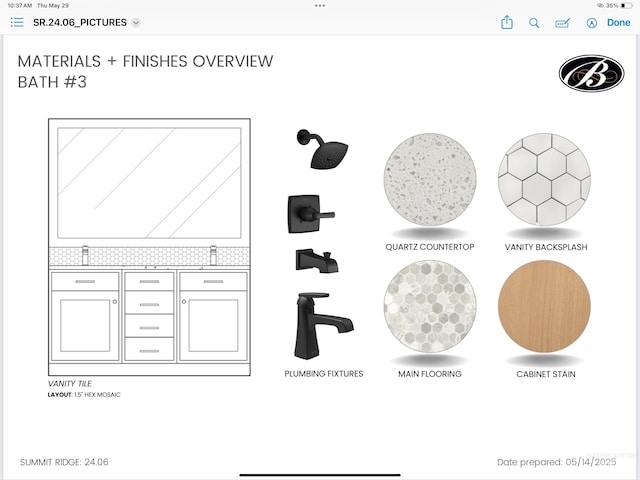The width and height of the screenshot is (640, 480).
Task: Tap the wood cabinet stain swatch
Action: 544,307
